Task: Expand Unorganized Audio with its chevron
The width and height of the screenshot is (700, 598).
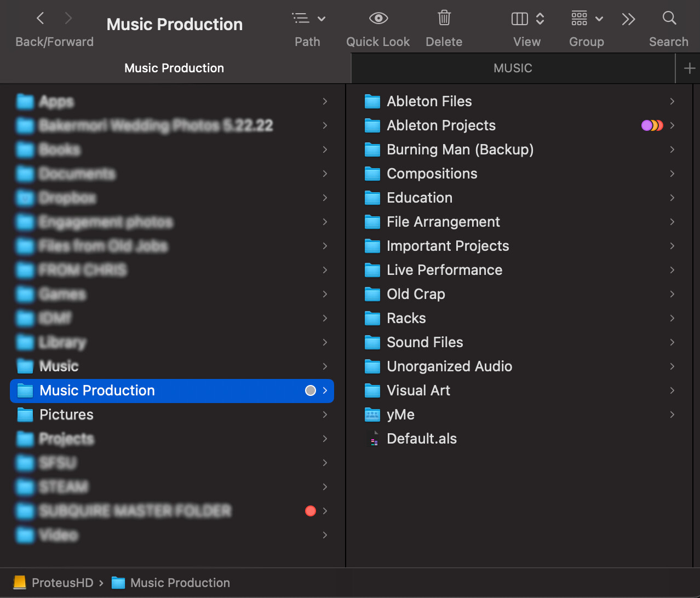Action: tap(672, 366)
